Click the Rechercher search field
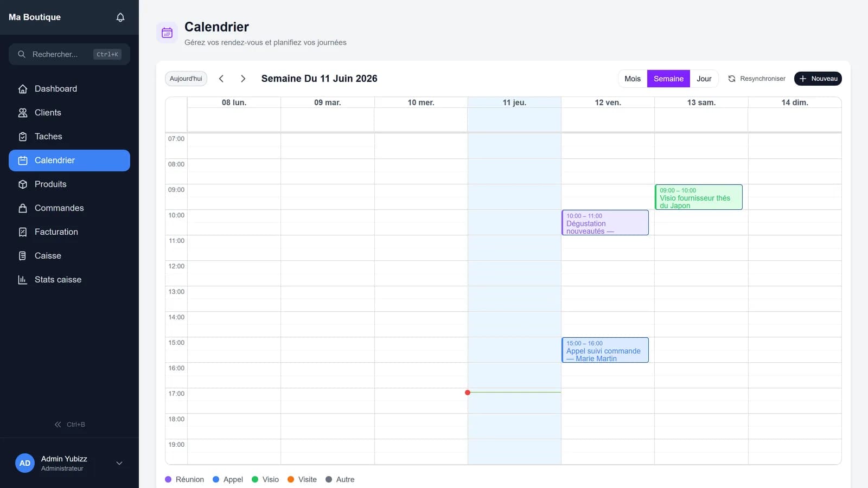The width and height of the screenshot is (868, 488). [69, 54]
